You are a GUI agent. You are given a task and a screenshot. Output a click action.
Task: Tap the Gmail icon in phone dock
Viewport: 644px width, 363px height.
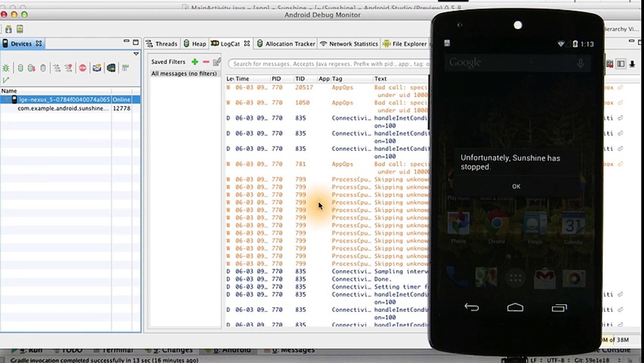[545, 278]
